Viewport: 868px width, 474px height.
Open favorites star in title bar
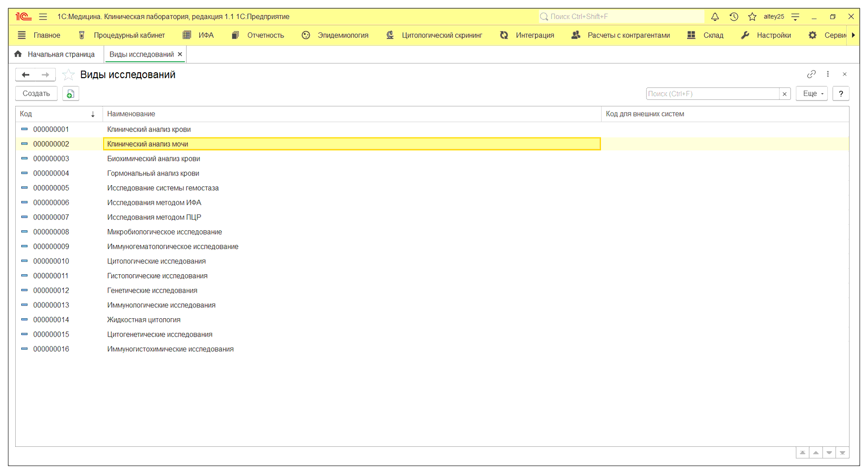752,17
